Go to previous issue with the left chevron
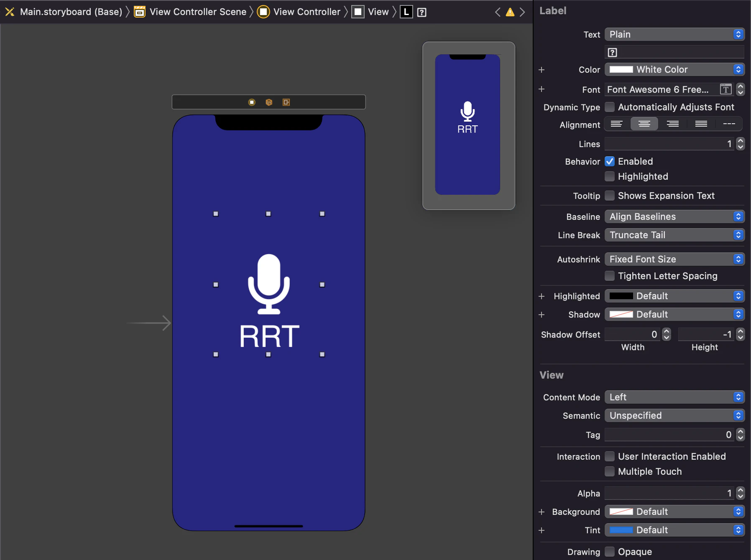 (498, 12)
